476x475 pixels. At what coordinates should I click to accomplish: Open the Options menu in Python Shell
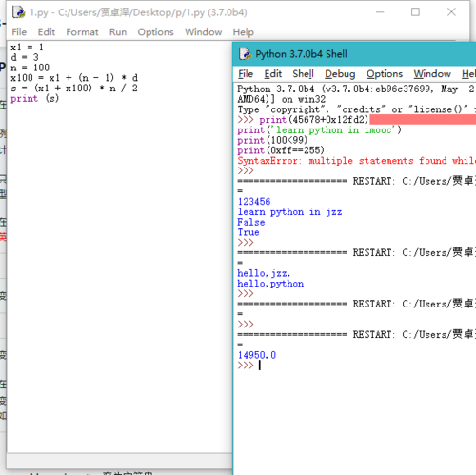coord(385,74)
